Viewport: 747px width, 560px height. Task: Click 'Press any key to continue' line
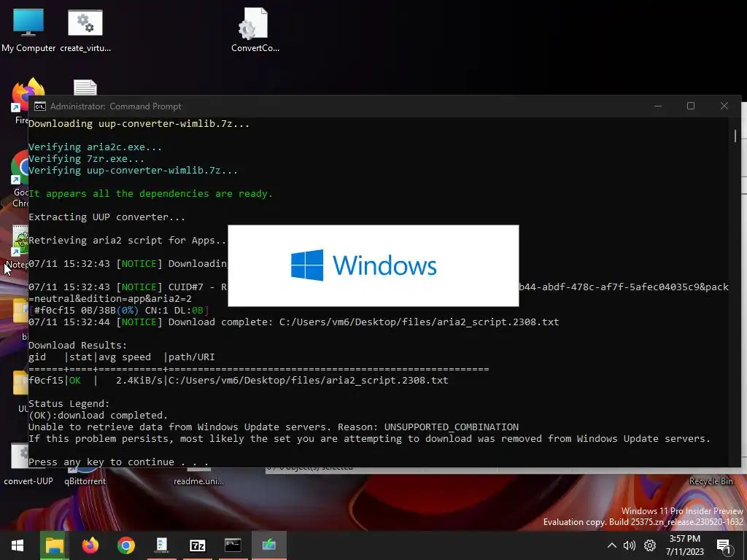pos(118,462)
